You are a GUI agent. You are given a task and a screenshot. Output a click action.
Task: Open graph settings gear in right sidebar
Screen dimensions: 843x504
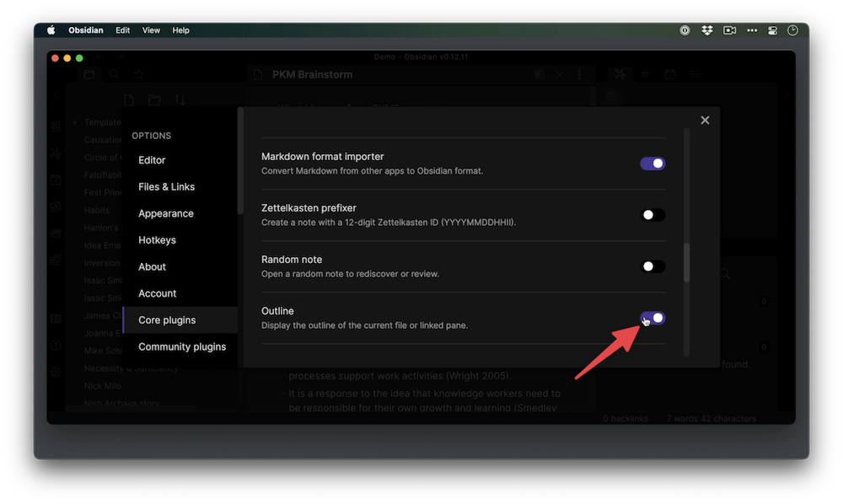pyautogui.click(x=612, y=97)
